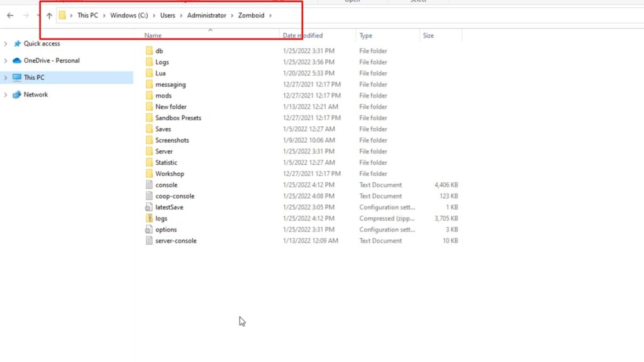Click the mods folder icon
Viewport: 644px width, 362px height.
point(149,96)
